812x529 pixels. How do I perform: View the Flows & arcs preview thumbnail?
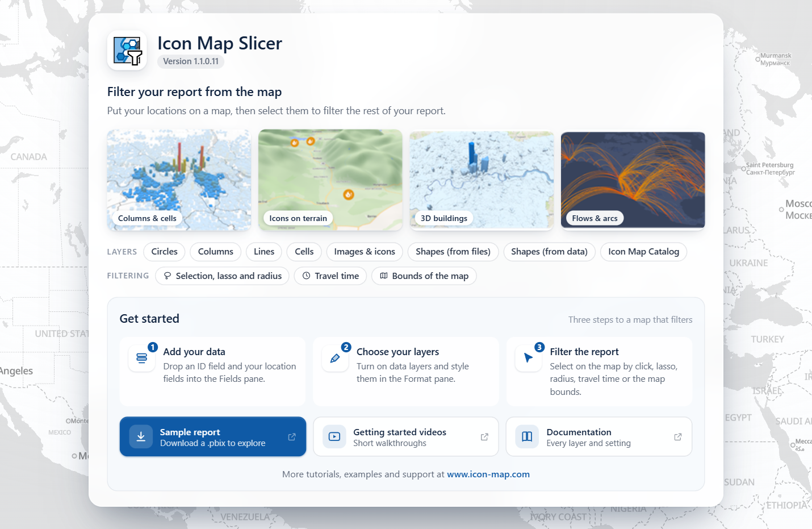(633, 180)
